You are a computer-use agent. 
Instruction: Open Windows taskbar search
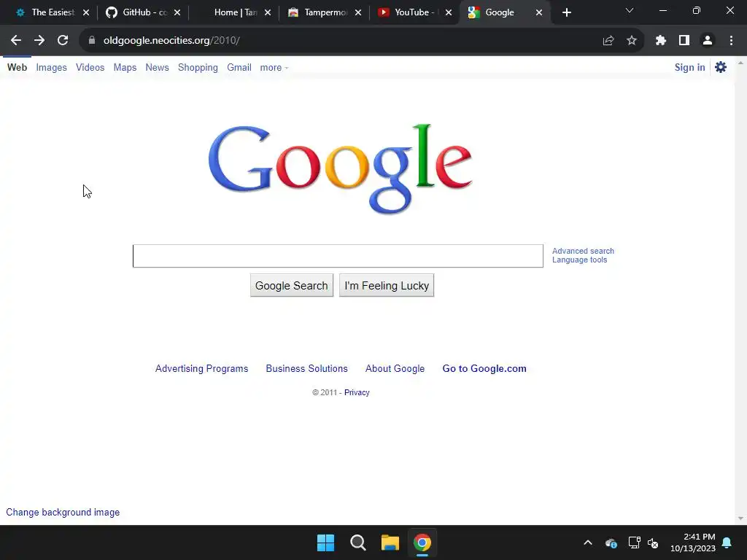tap(357, 542)
